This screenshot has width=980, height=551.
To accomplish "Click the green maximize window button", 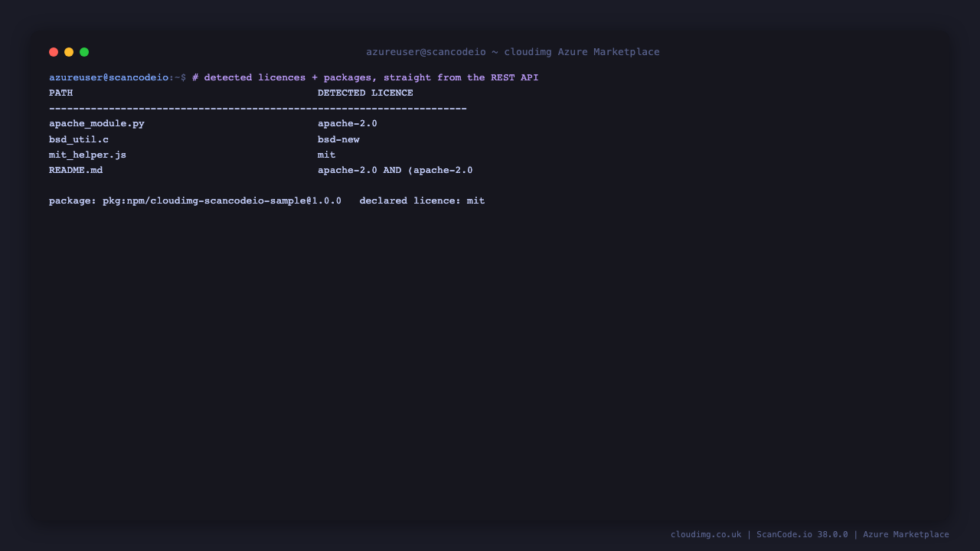I will point(84,52).
